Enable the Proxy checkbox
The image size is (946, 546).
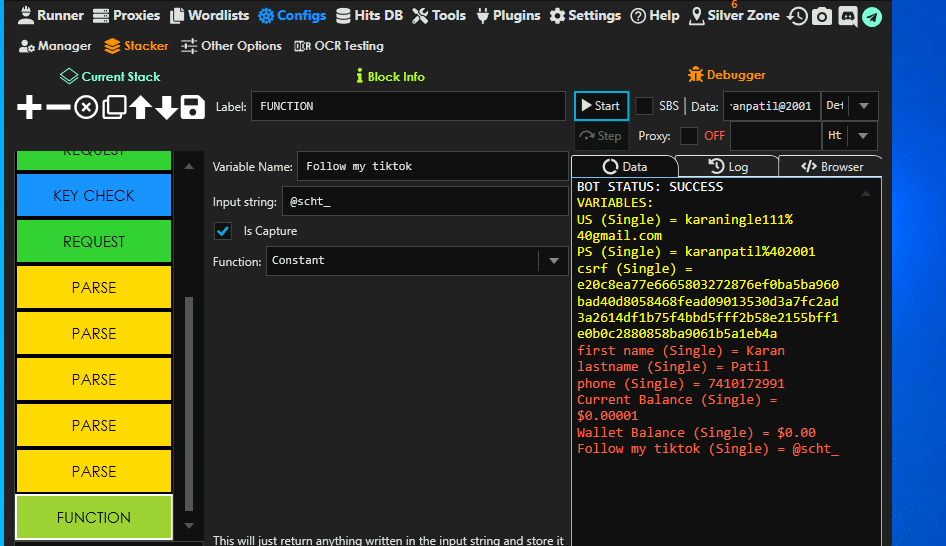(689, 136)
